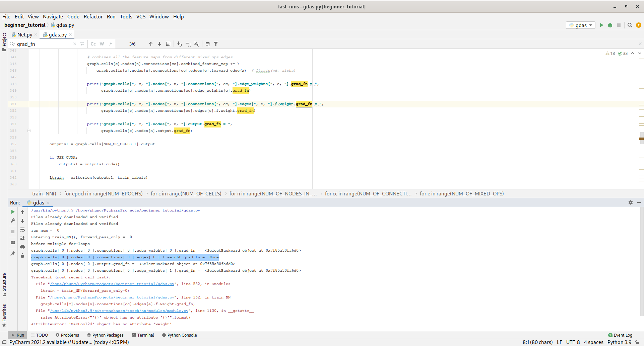The image size is (644, 346).
Task: Click the grad_fn search input field
Action: tap(44, 44)
